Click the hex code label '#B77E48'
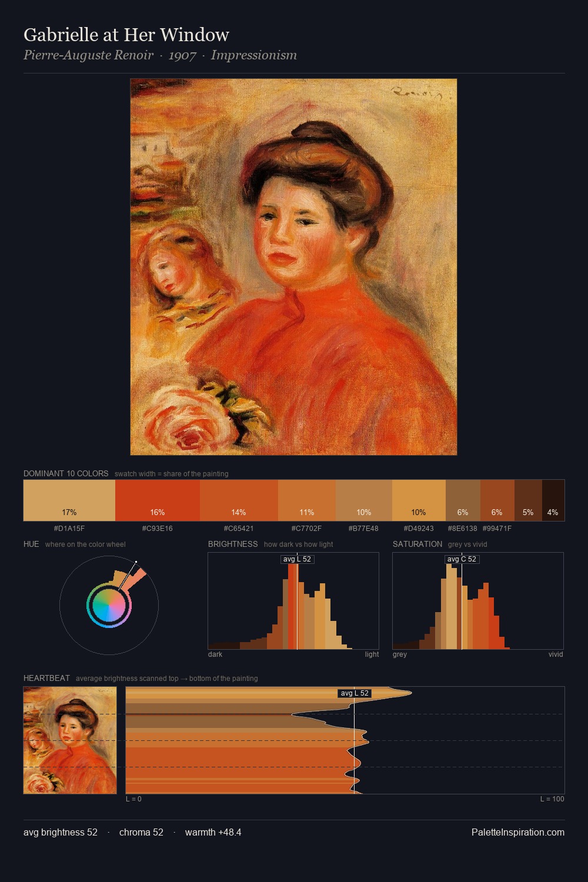This screenshot has width=588, height=882. pyautogui.click(x=364, y=529)
